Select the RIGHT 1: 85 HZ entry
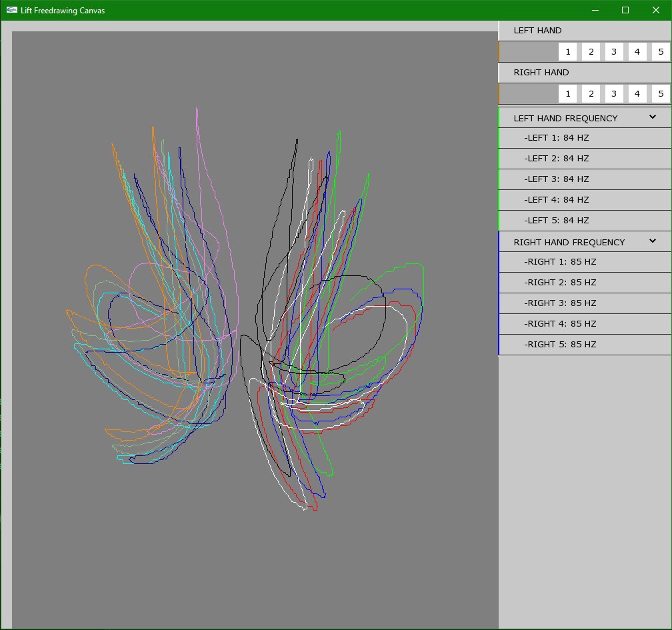672x630 pixels. (x=560, y=262)
